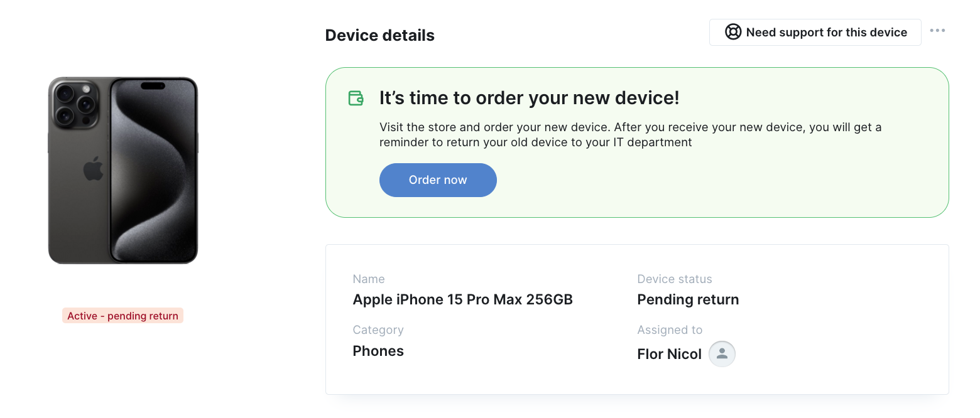Click the Pending return device status value
The image size is (980, 418).
(688, 299)
